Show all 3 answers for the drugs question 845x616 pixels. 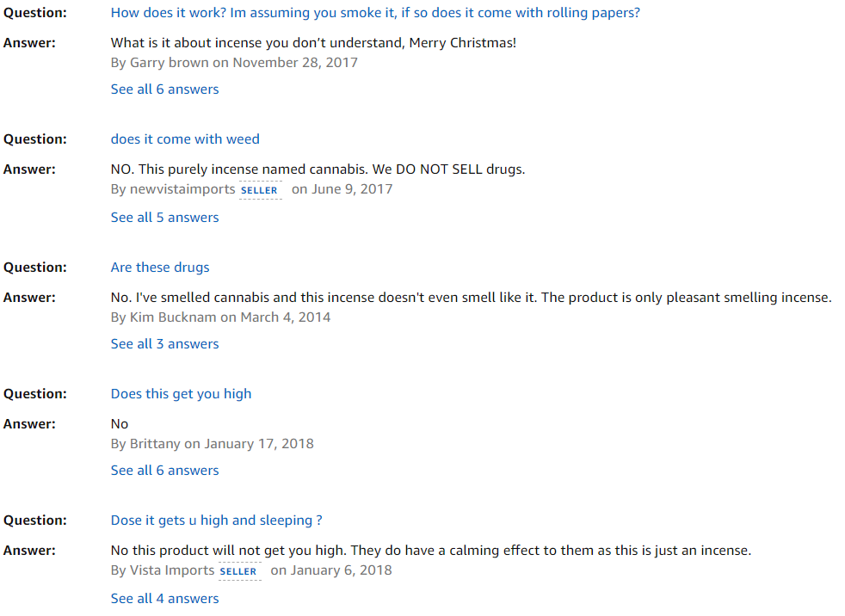[x=164, y=343]
